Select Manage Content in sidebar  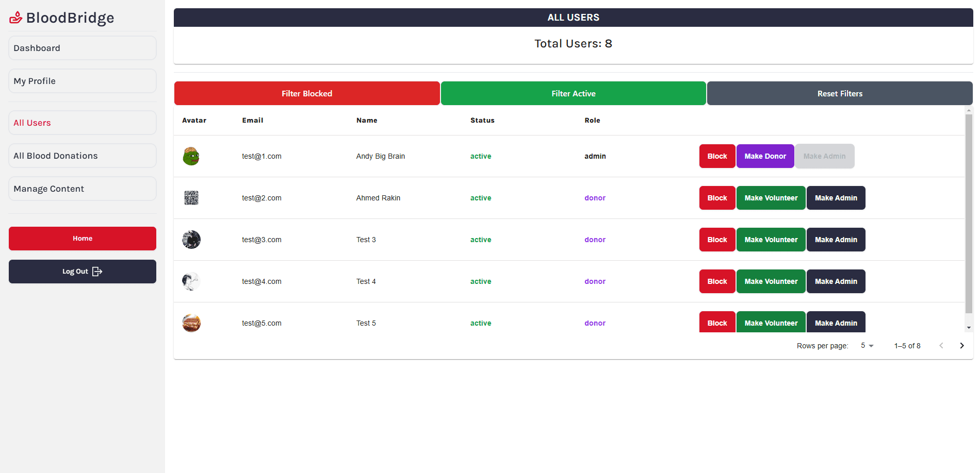[x=83, y=189]
